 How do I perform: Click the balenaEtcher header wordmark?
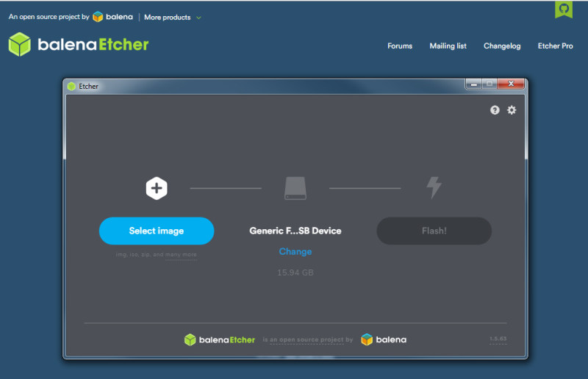[x=93, y=45]
